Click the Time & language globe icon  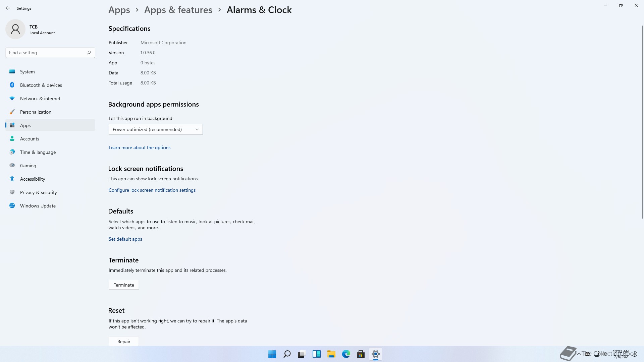pyautogui.click(x=12, y=152)
